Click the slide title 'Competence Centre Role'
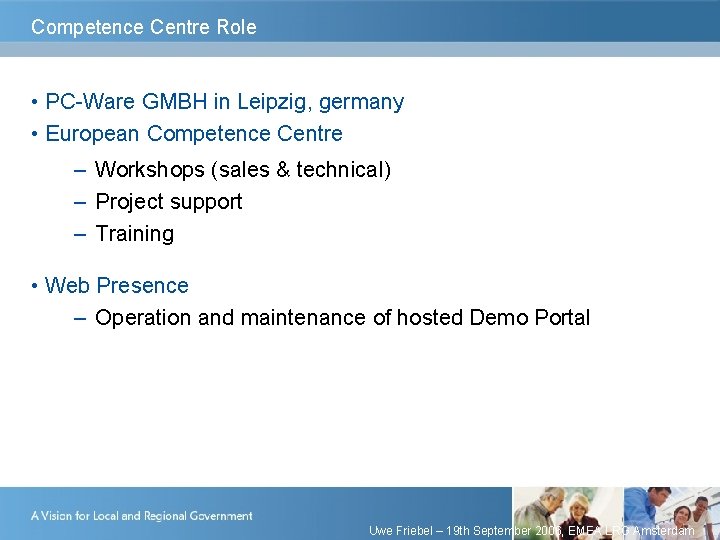720x540 pixels. [x=144, y=27]
